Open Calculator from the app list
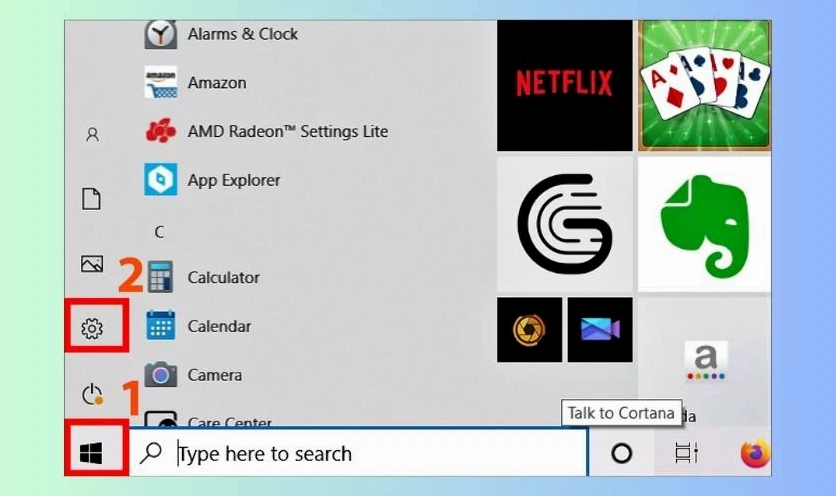836x496 pixels. tap(223, 277)
